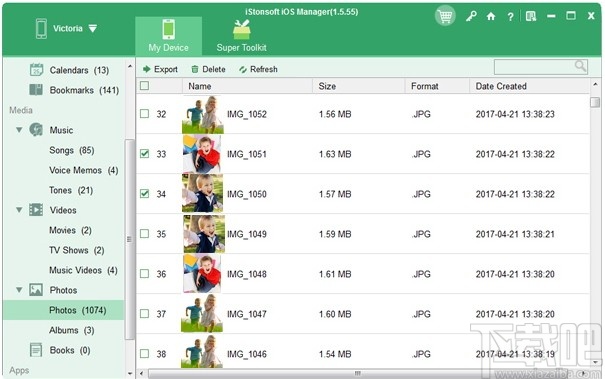Check the box for row 37
Image resolution: width=605 pixels, height=379 pixels.
(144, 313)
